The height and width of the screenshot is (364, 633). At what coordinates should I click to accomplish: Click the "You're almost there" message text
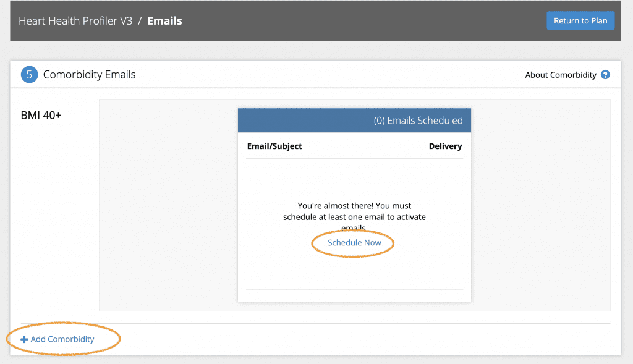354,217
